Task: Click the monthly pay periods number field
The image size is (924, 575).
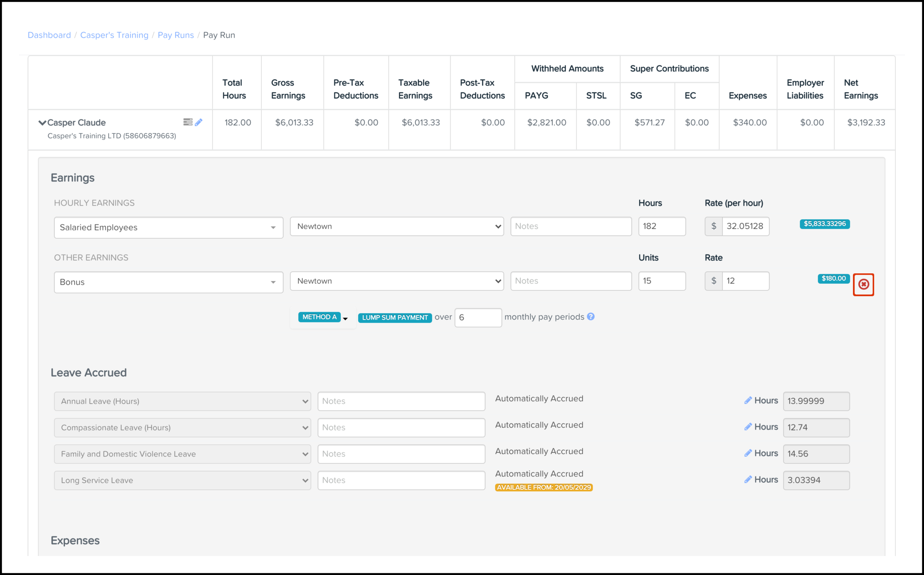Action: pyautogui.click(x=478, y=317)
